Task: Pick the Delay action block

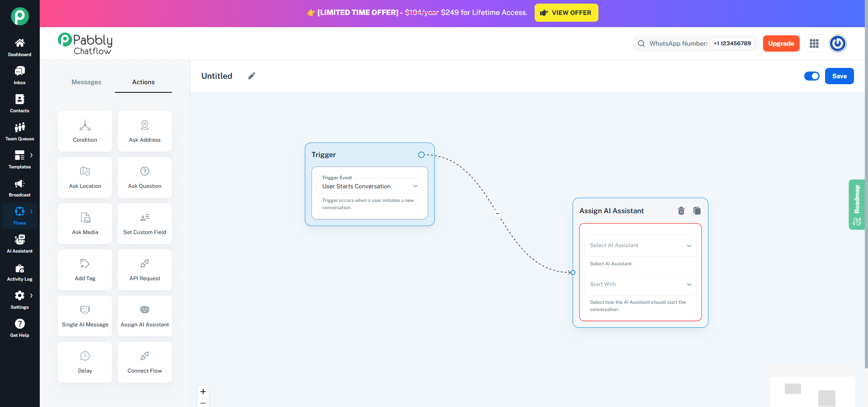Action: 85,362
